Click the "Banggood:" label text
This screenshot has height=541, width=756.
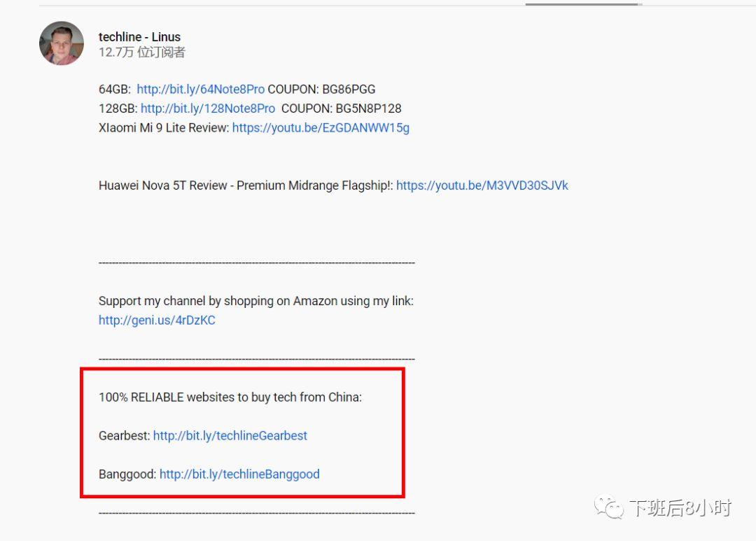coord(127,475)
